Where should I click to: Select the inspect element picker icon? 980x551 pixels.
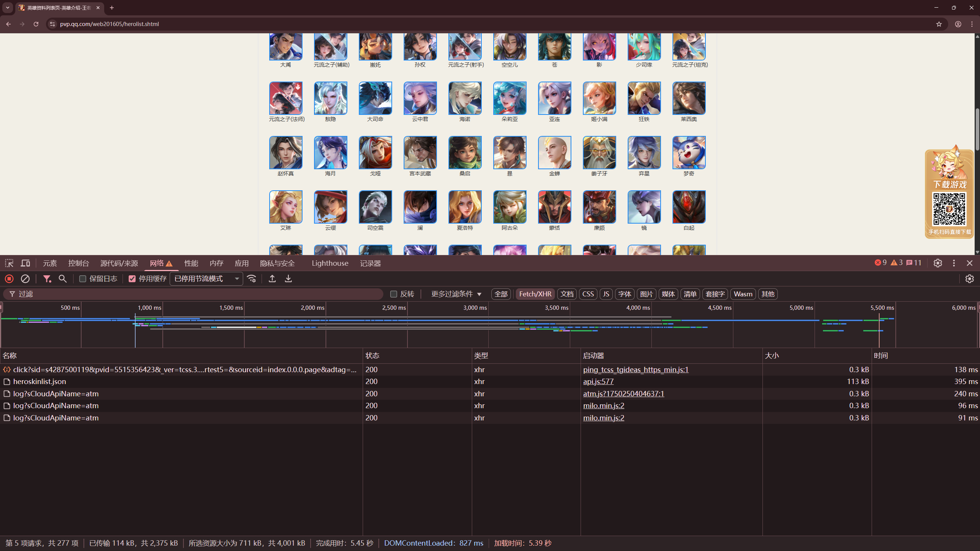click(9, 263)
